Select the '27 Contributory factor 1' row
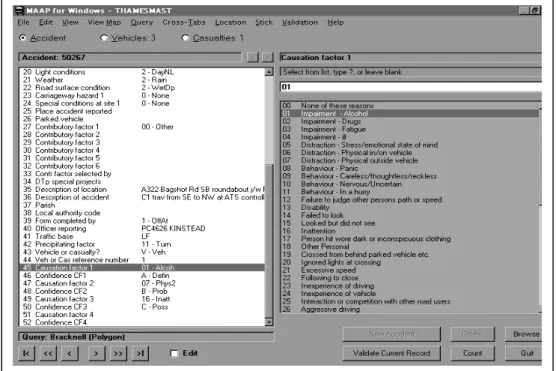The width and height of the screenshot is (556, 371). [142, 127]
